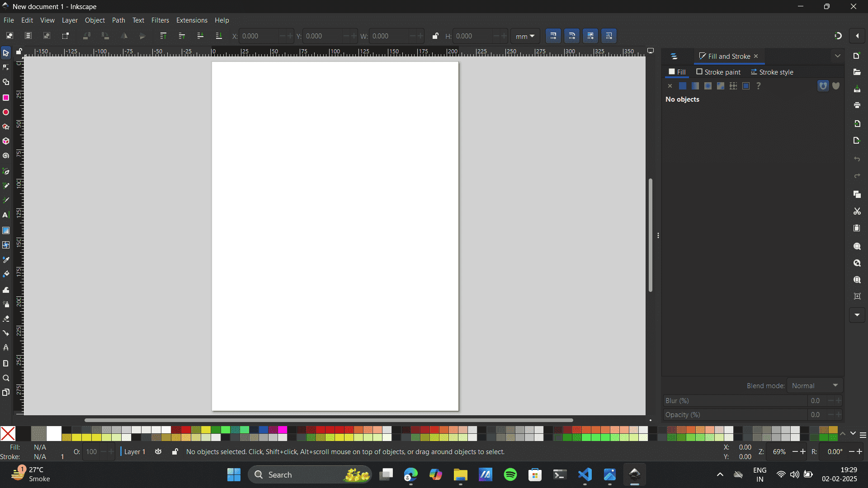Open the Object menu
868x488 pixels.
click(x=95, y=20)
